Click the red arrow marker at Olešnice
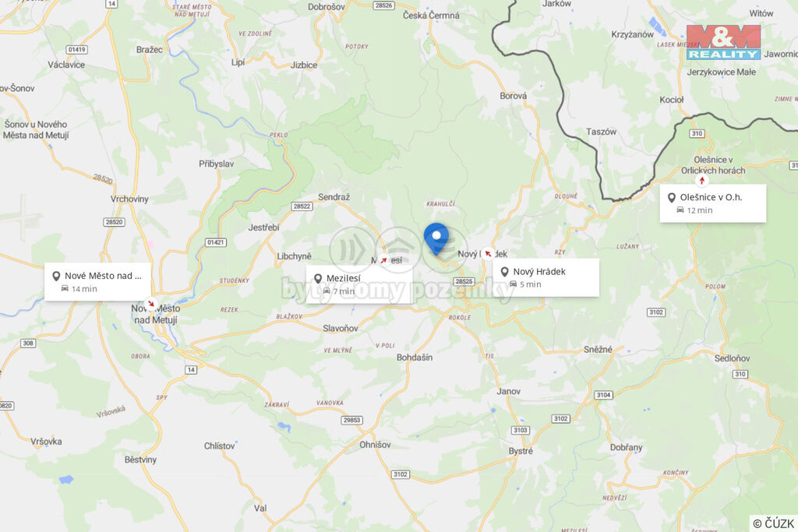This screenshot has height=532, width=798. 702,181
